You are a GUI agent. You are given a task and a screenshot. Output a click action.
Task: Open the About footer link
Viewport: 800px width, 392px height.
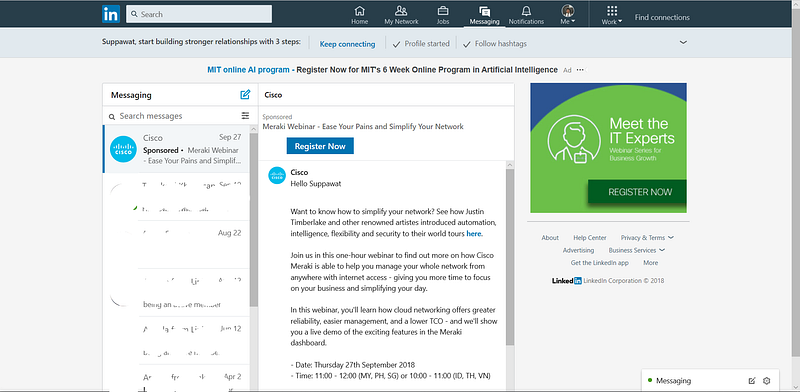550,238
